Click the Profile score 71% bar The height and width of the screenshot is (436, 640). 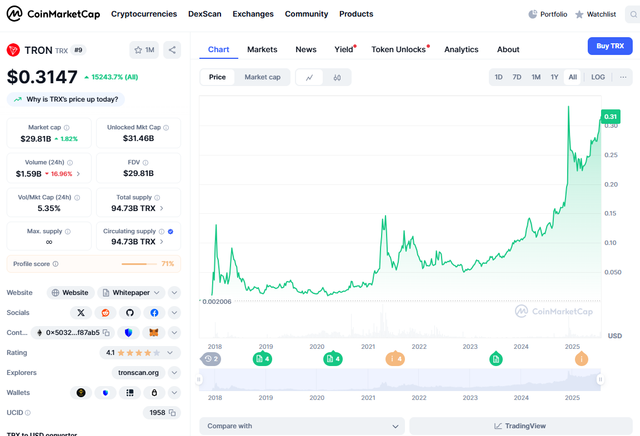click(x=139, y=264)
